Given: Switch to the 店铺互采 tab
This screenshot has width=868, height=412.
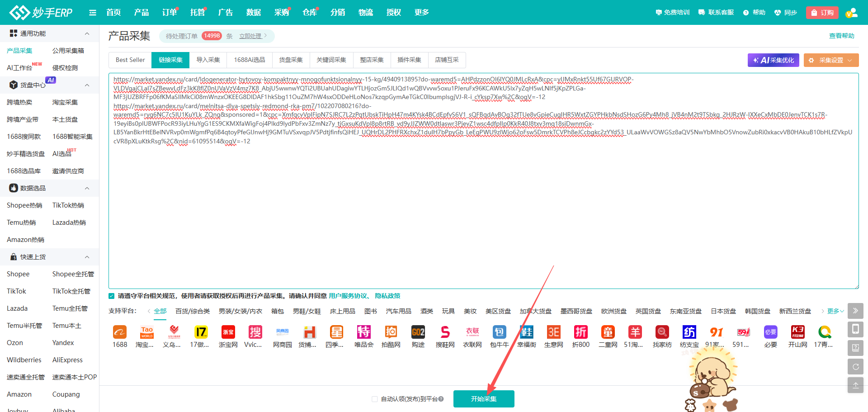Looking at the screenshot, I should click(x=447, y=60).
